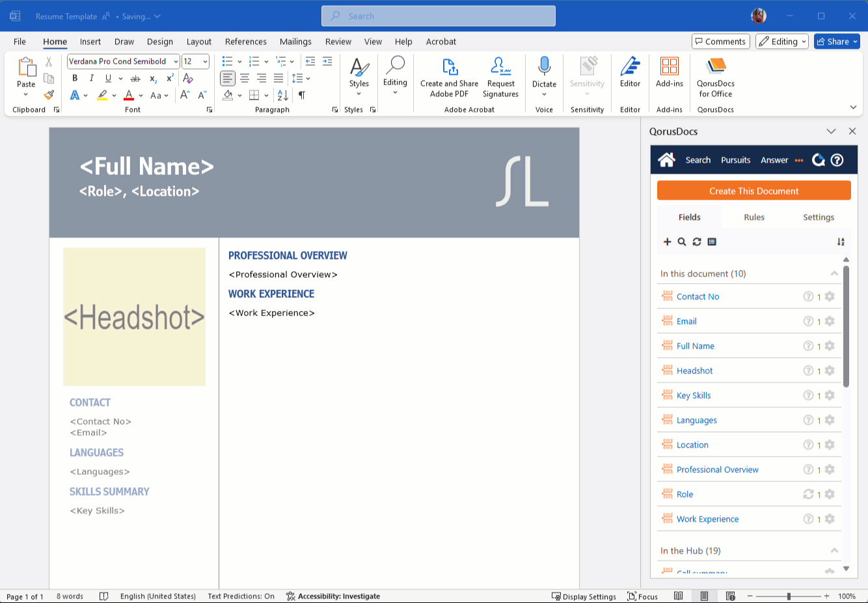This screenshot has height=603, width=868.
Task: Toggle italic text formatting
Action: coord(91,78)
